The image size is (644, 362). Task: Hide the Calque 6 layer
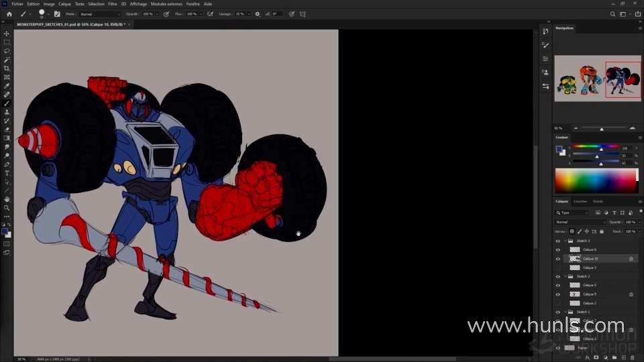[x=557, y=249]
